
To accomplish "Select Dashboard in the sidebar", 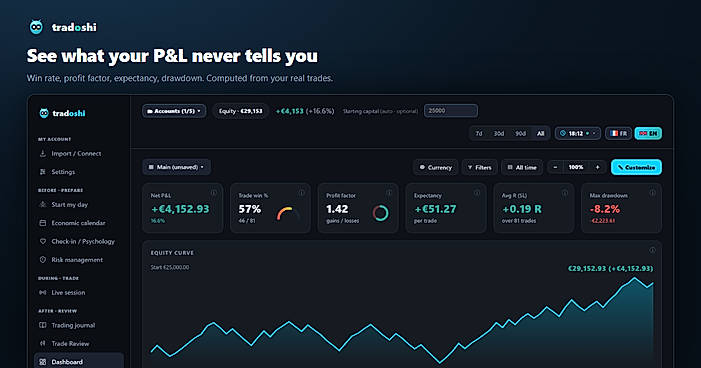I will (79, 361).
